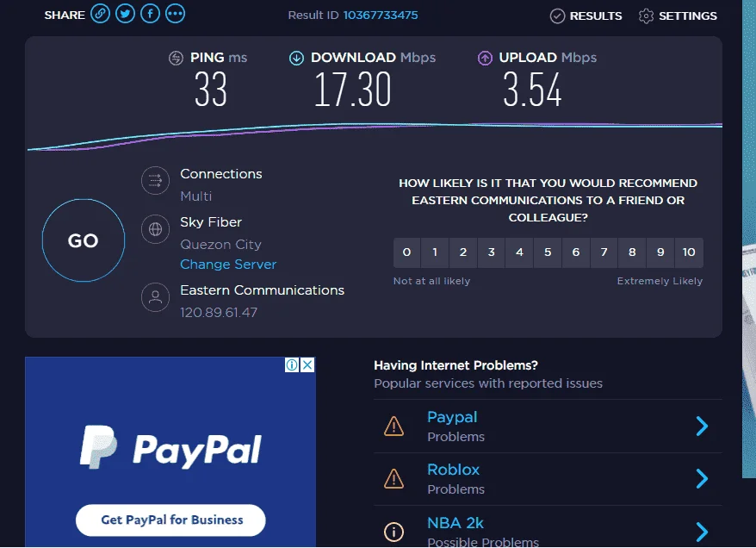The width and height of the screenshot is (756, 548).
Task: Expand NBA 2k row chevron
Action: (x=702, y=532)
